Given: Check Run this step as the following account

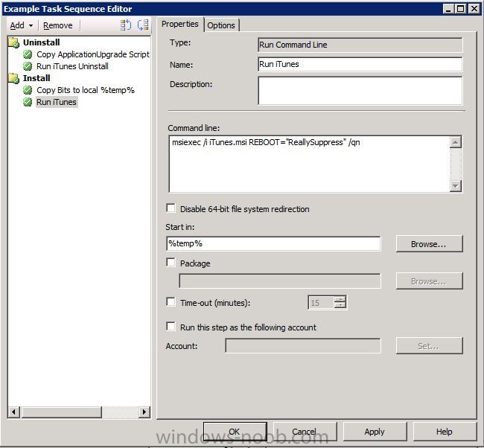Looking at the screenshot, I should point(171,327).
